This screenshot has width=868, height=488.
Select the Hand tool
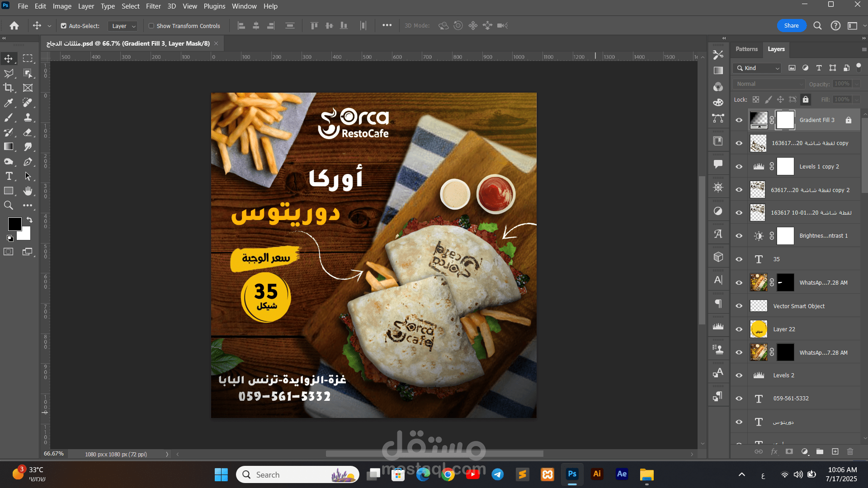pos(28,191)
